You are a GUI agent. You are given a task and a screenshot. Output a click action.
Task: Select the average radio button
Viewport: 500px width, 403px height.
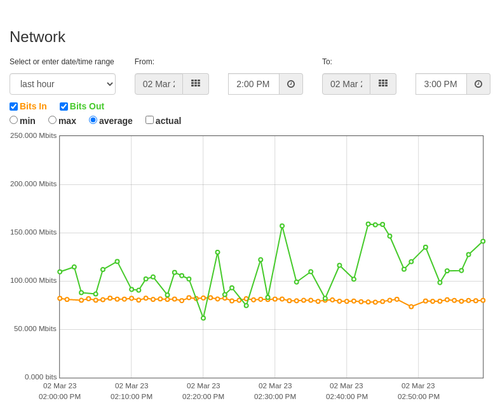[x=93, y=120]
